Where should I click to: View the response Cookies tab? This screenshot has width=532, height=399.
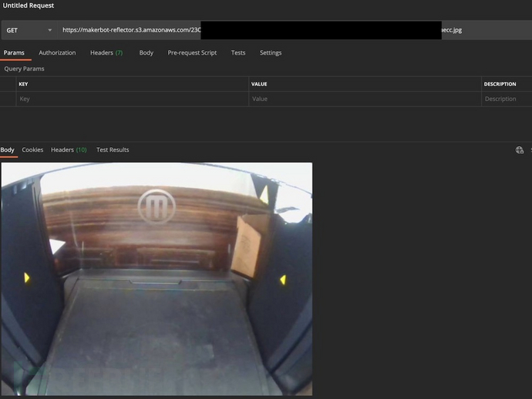tap(32, 150)
